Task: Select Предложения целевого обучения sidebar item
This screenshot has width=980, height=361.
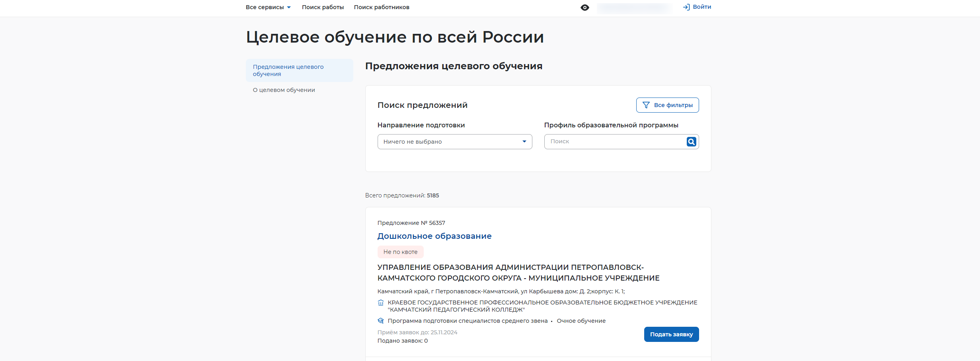Action: [300, 70]
